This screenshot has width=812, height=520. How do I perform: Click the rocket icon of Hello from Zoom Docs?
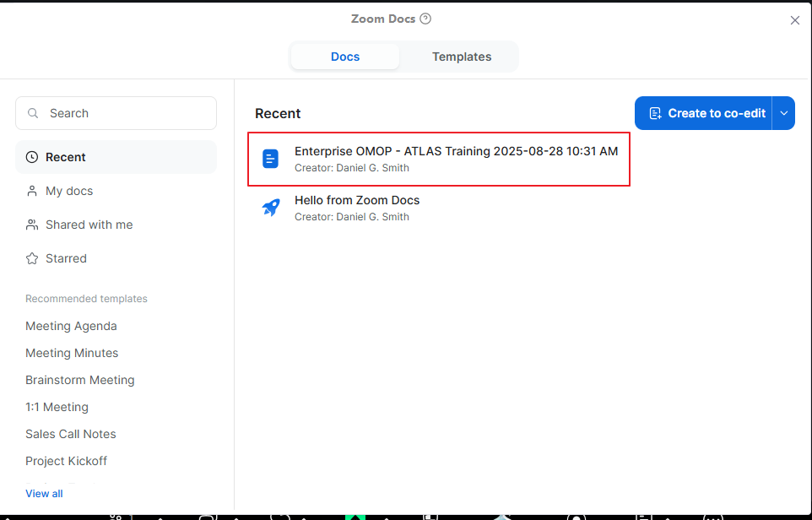[x=270, y=207]
